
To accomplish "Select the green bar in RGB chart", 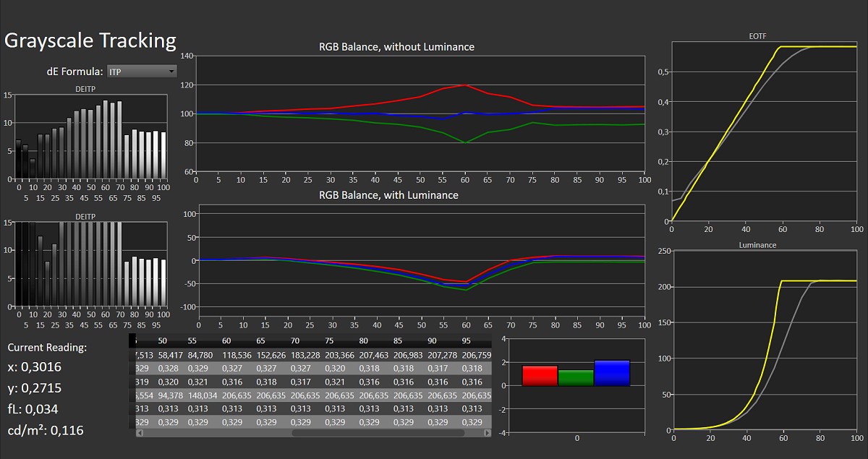I will click(x=576, y=377).
